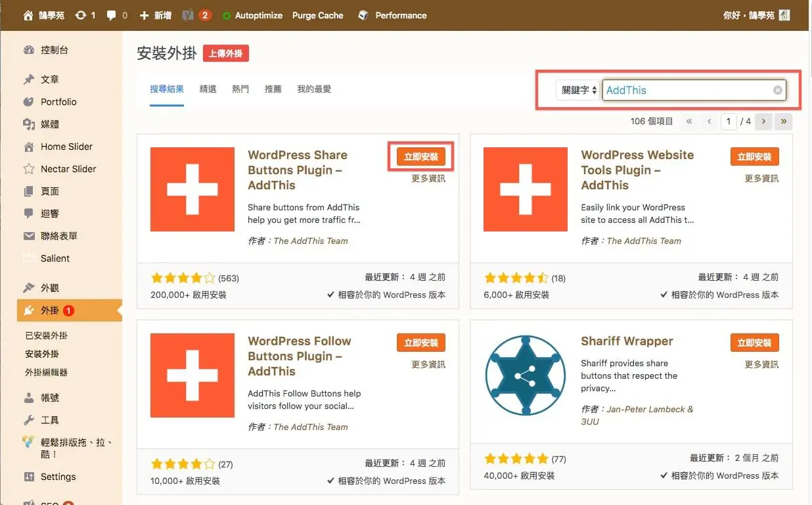View 更多資訊 for WordPress Share Buttons Plugin
Screen dimensions: 812x505
(x=428, y=178)
